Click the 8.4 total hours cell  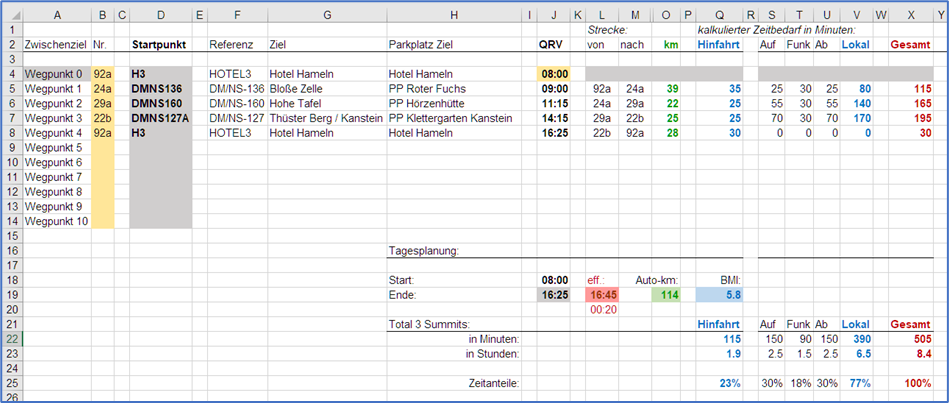[911, 354]
